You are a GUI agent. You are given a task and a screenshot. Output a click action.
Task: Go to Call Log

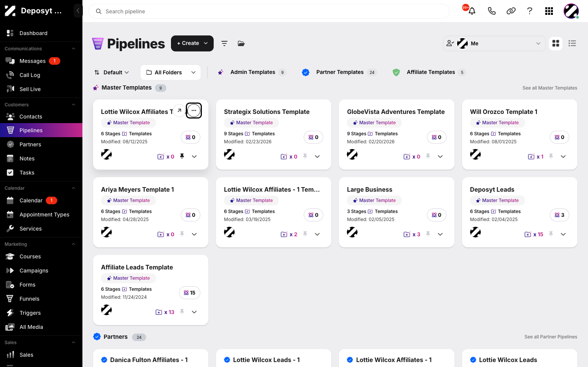point(41,75)
